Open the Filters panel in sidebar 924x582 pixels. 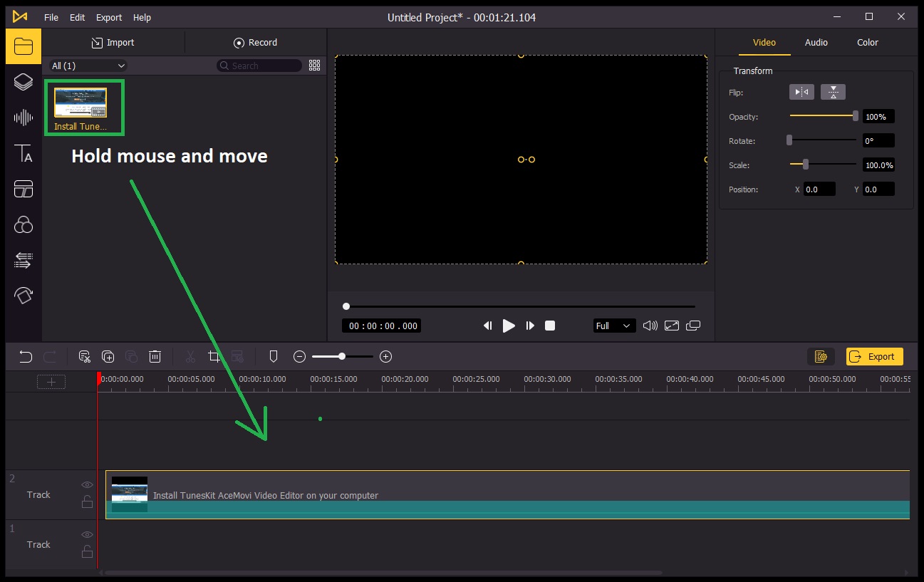coord(24,224)
